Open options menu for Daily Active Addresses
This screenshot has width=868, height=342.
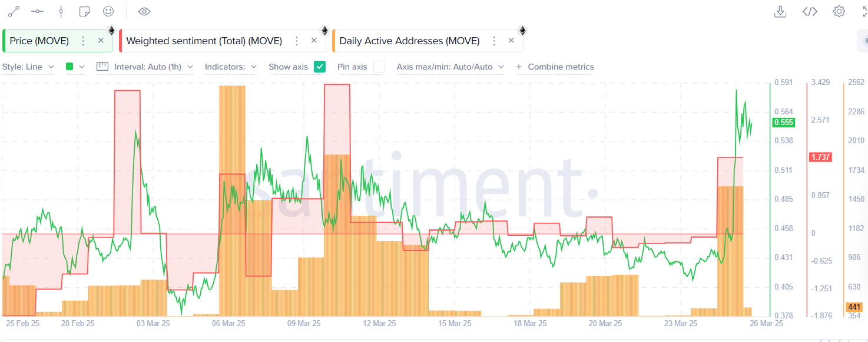point(494,41)
